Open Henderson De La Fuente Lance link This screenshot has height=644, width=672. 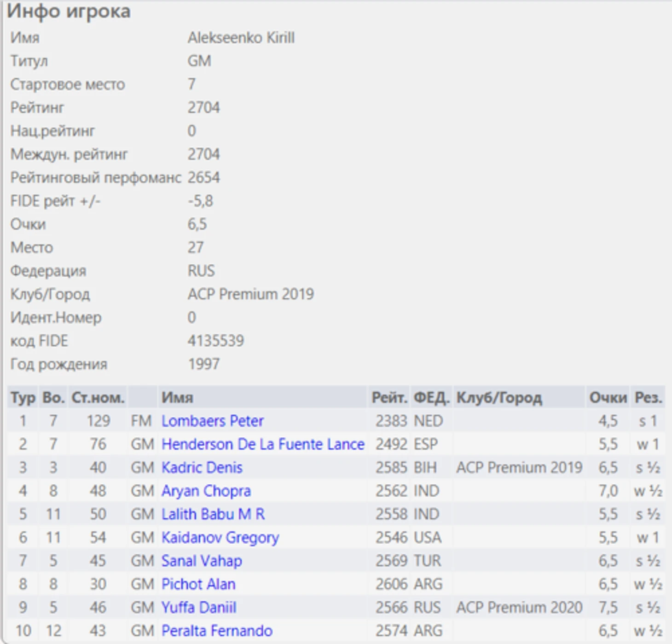click(x=262, y=444)
